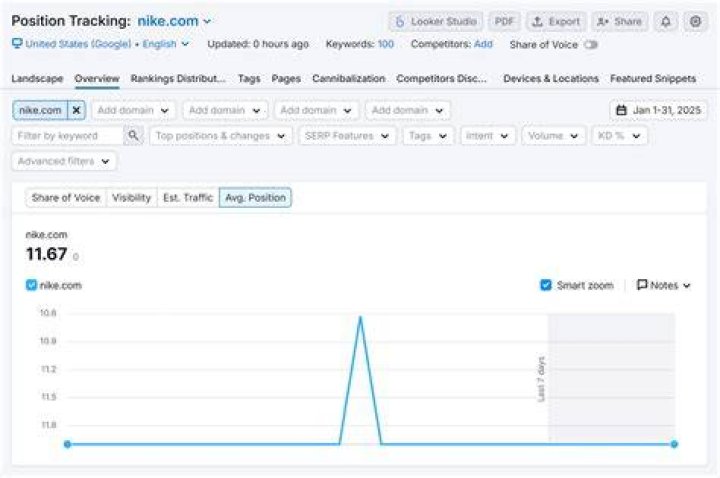Focus the Filter by keyword field
Viewport: 720px width, 478px height.
click(x=68, y=136)
